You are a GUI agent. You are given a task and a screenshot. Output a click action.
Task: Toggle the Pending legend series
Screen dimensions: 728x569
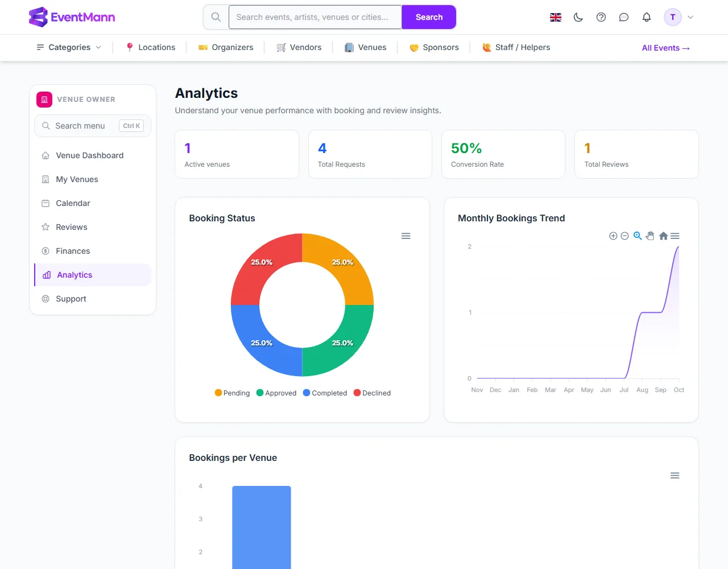pos(232,393)
